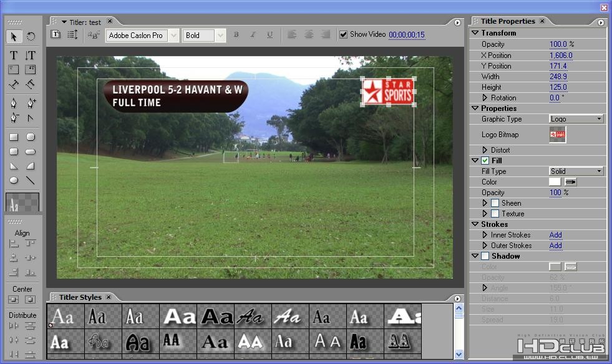Open the Fill Type dropdown

576,171
